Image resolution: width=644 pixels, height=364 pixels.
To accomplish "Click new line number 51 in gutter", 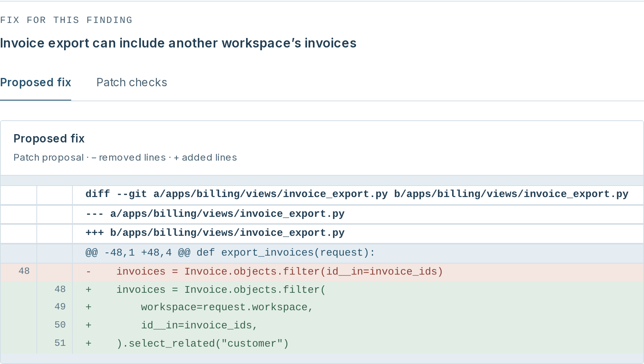I will [x=60, y=343].
